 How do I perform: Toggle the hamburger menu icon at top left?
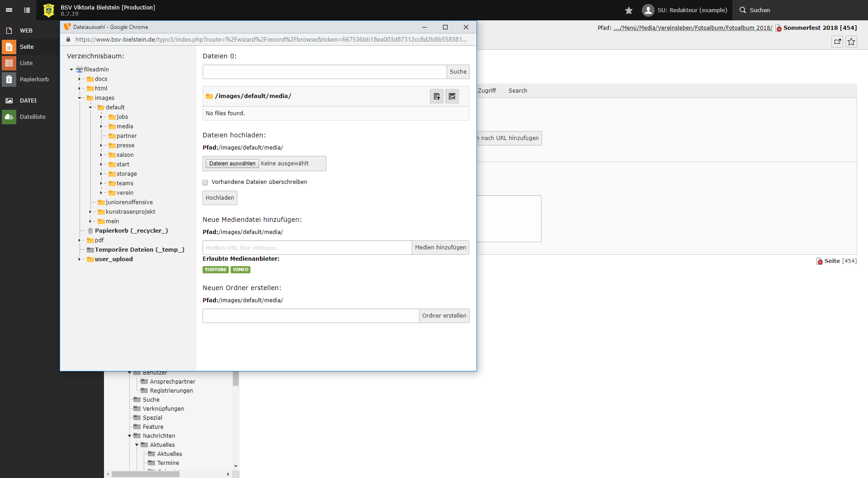coord(9,10)
